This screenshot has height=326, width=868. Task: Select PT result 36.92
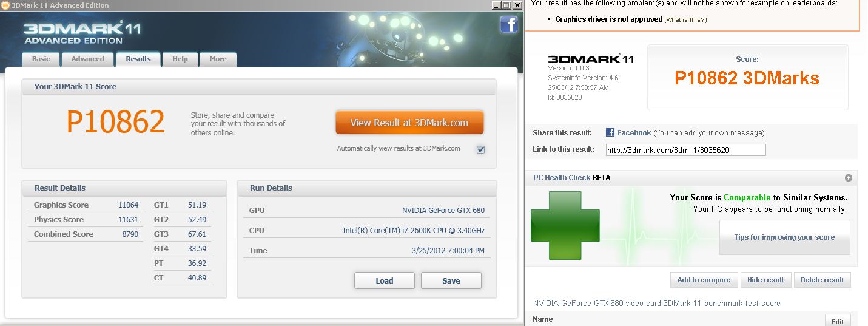[197, 263]
